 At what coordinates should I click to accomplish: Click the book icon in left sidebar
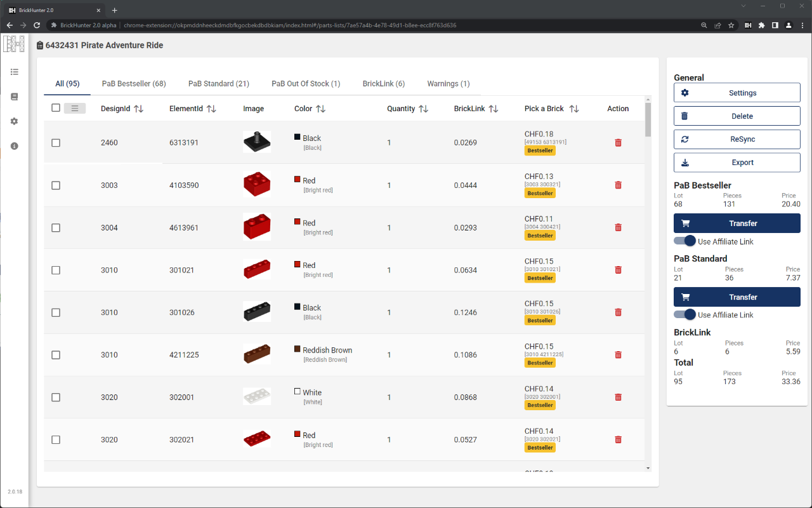[15, 97]
